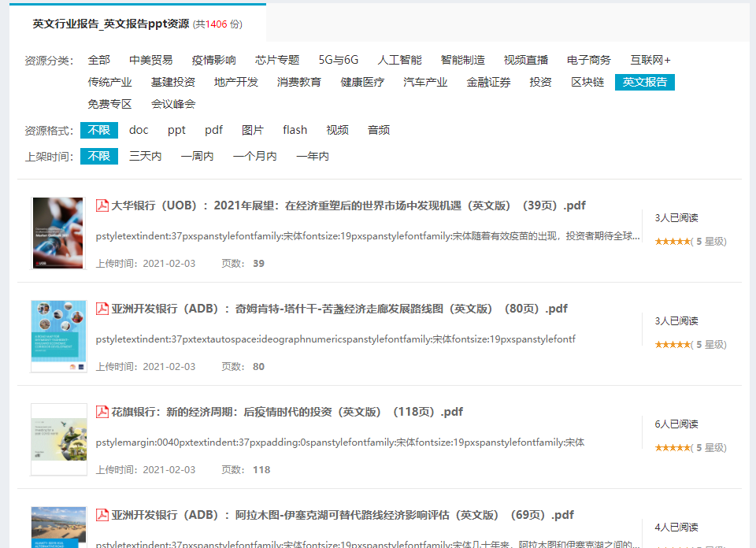This screenshot has width=756, height=548.
Task: Choose the 视频直播 category
Action: tap(526, 61)
